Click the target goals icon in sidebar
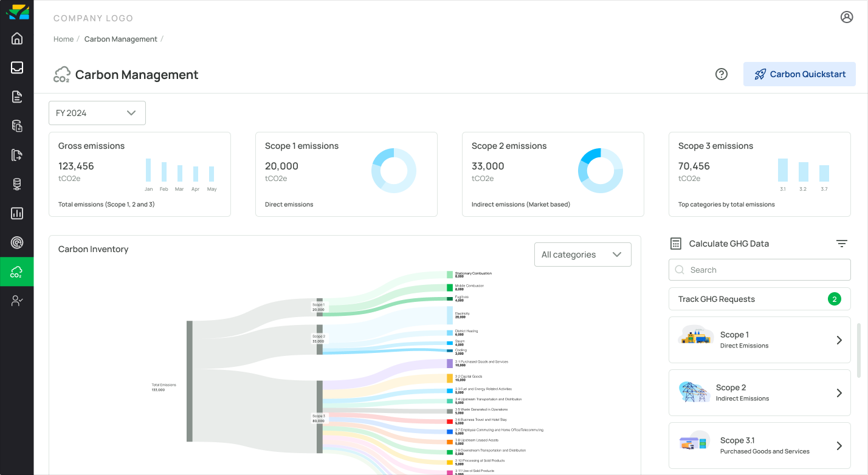The width and height of the screenshot is (868, 475). pos(17,243)
